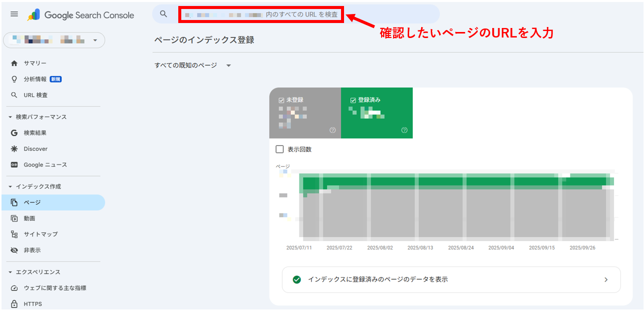This screenshot has height=311, width=644.
Task: Click the Discover asterisk icon
Action: (14, 149)
